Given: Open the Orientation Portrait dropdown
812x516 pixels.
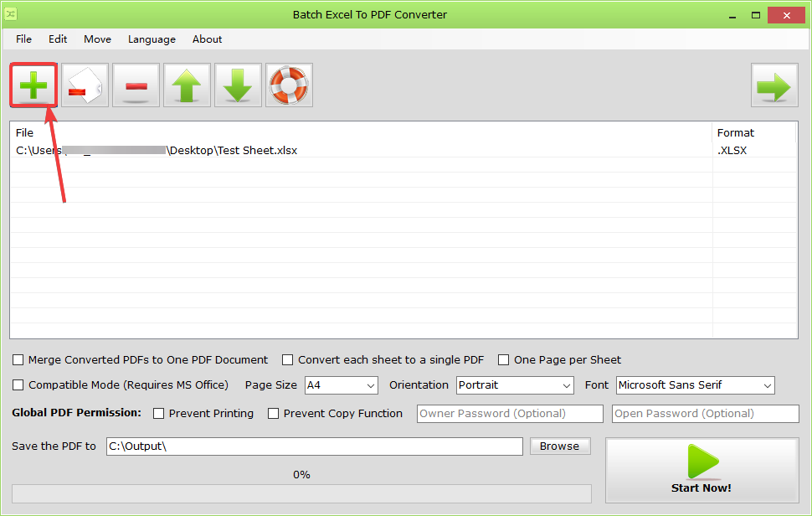Looking at the screenshot, I should 515,385.
